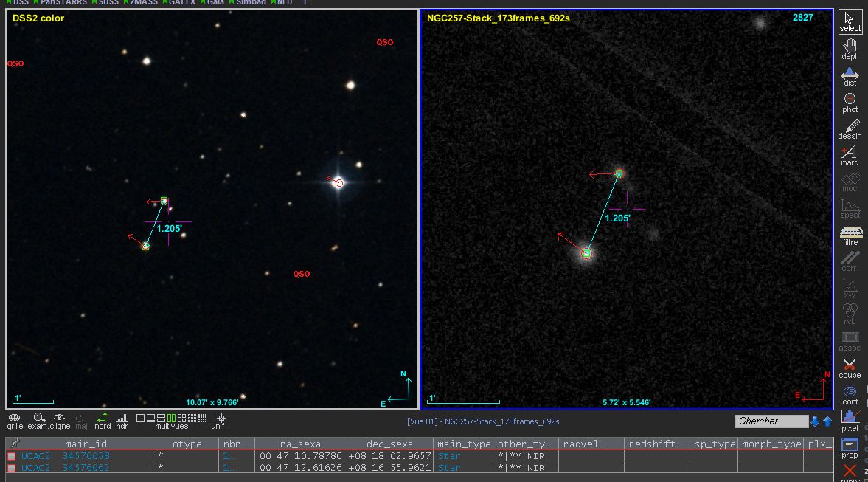868x482 pixels.
Task: Click the ra_sexa column header
Action: (x=299, y=444)
